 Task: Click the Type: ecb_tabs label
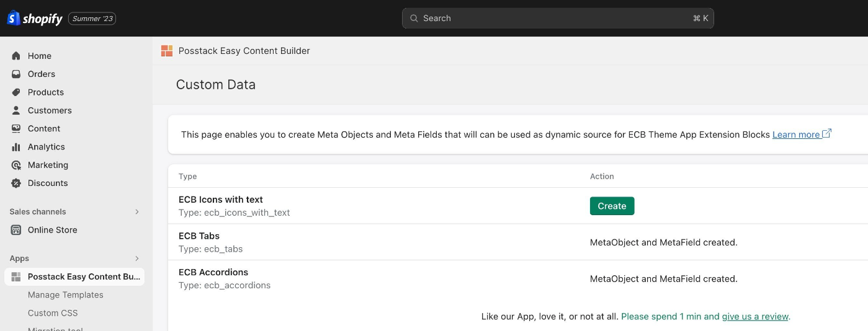pos(211,249)
